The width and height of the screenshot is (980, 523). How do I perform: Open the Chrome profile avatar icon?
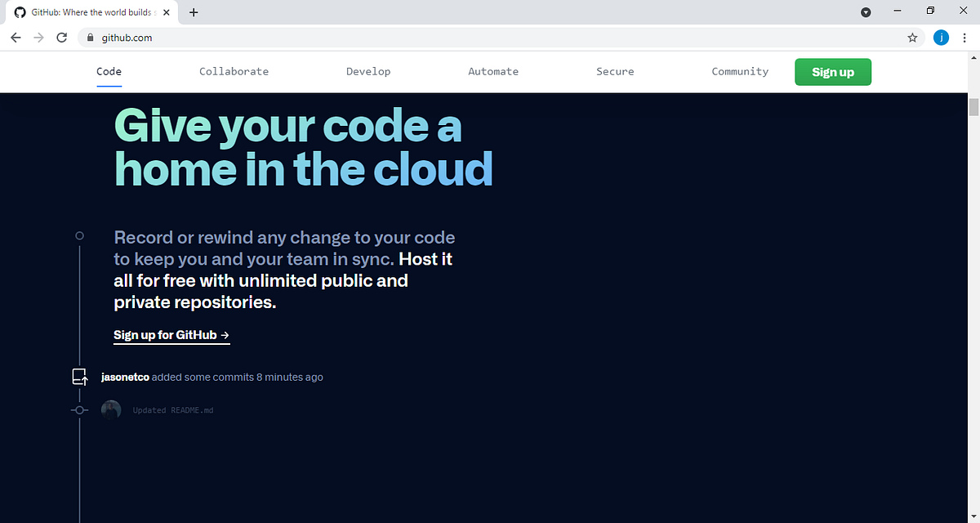pyautogui.click(x=941, y=38)
